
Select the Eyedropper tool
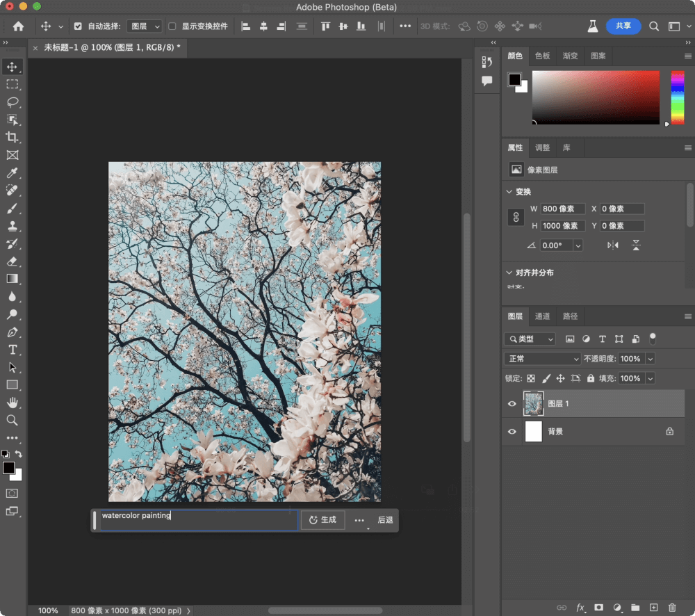pos(12,173)
